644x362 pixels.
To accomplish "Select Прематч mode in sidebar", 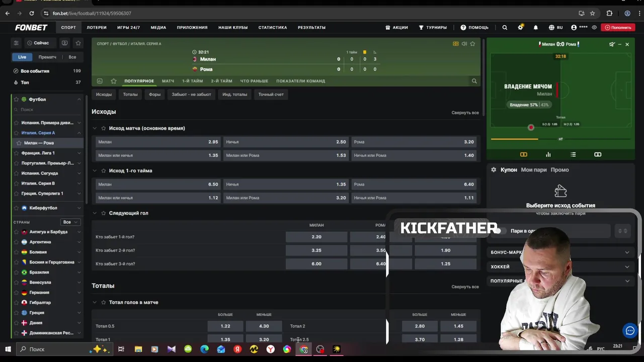I will click(47, 57).
